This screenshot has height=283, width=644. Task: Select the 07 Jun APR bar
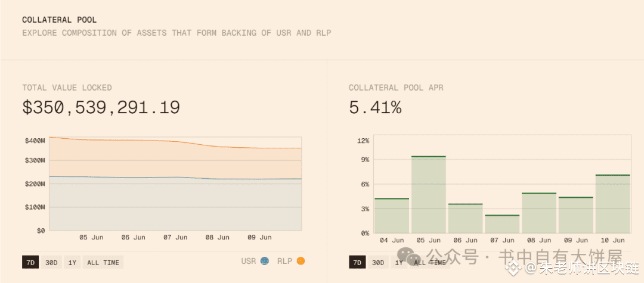point(502,224)
